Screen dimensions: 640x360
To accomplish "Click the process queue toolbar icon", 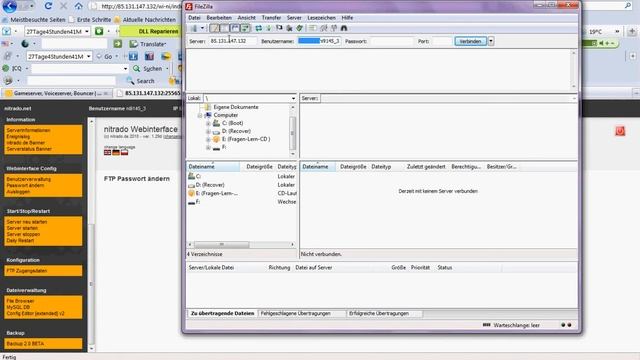I will [x=269, y=28].
